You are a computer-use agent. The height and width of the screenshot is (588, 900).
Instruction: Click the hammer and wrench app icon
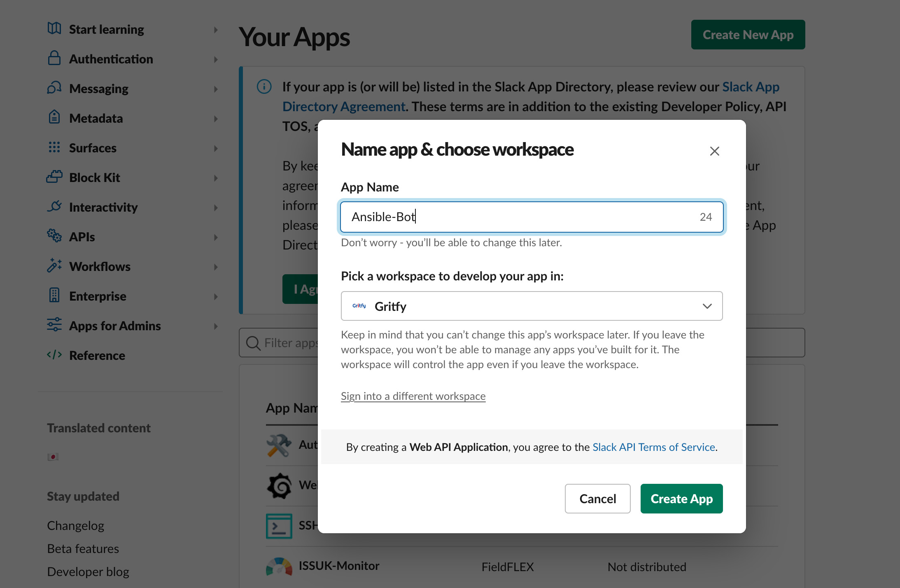pyautogui.click(x=279, y=445)
